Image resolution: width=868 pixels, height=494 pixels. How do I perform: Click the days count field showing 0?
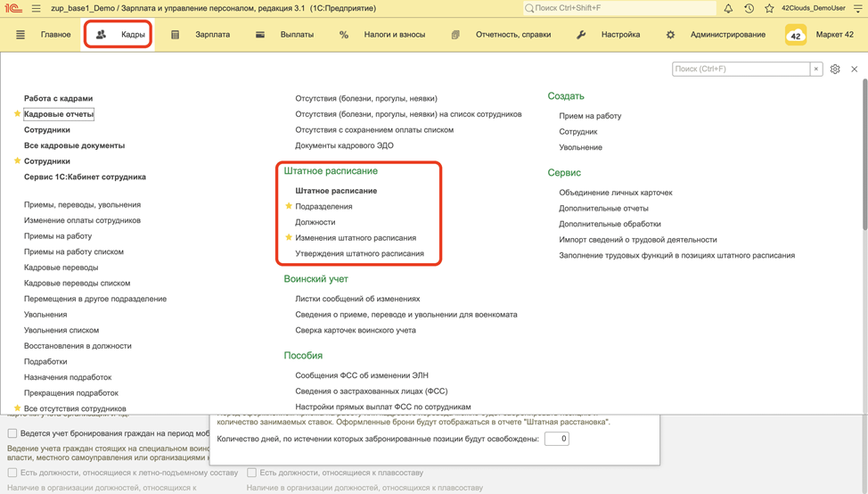point(556,439)
